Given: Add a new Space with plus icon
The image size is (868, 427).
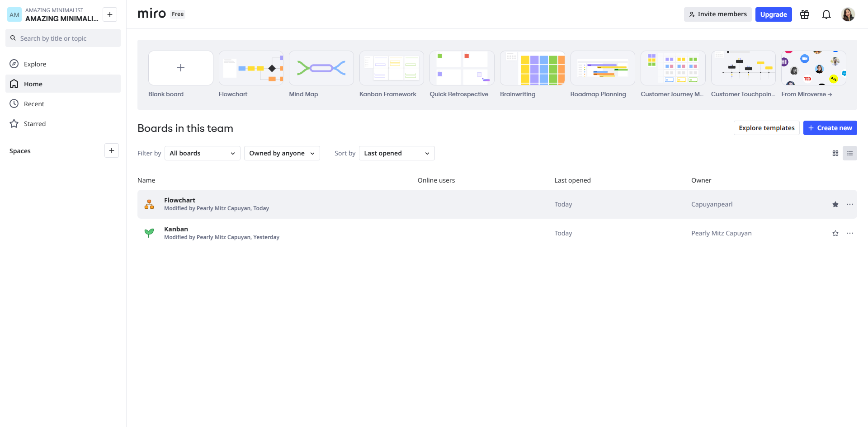Looking at the screenshot, I should [112, 150].
